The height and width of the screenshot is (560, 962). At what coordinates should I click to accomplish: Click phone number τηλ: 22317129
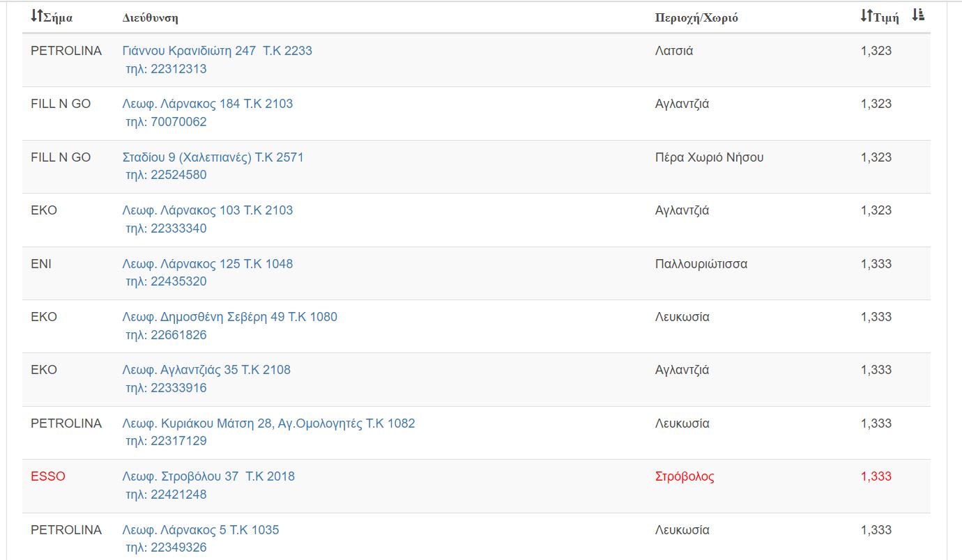(166, 441)
